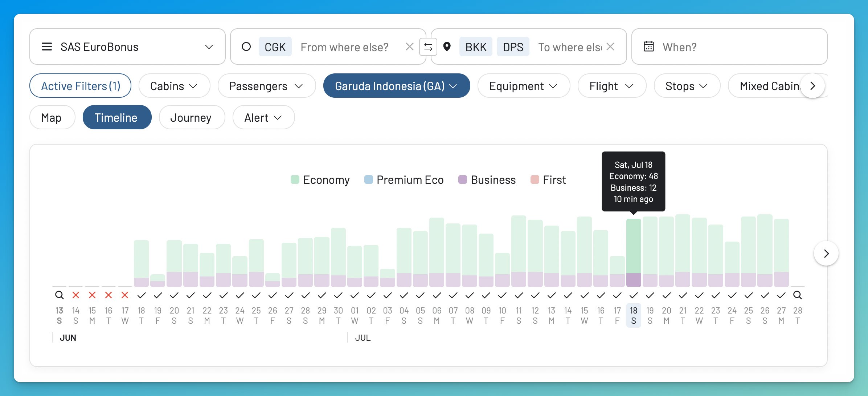Click the 'Sat, Jul 18' tooltip
The height and width of the screenshot is (396, 868).
[634, 182]
